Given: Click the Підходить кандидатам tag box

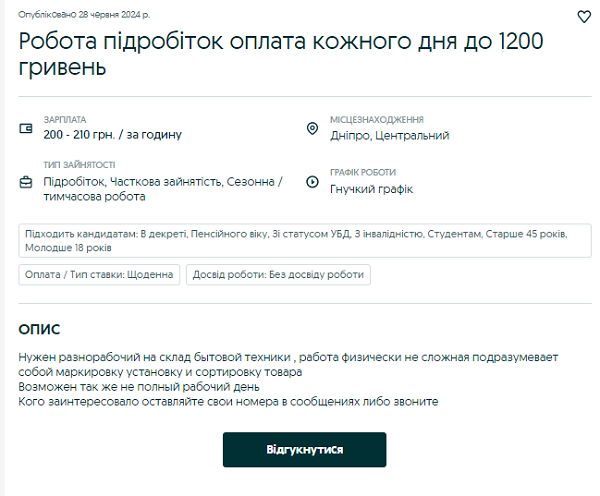Looking at the screenshot, I should 304,240.
